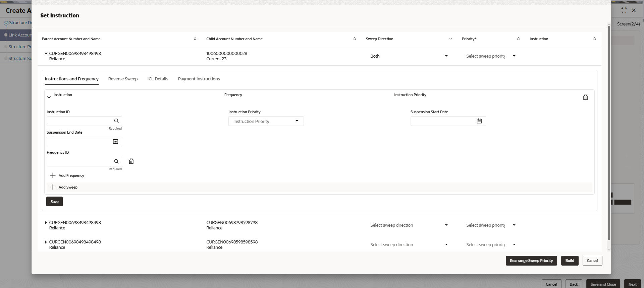Delete the instruction using the trash icon
The width and height of the screenshot is (644, 288).
click(585, 97)
